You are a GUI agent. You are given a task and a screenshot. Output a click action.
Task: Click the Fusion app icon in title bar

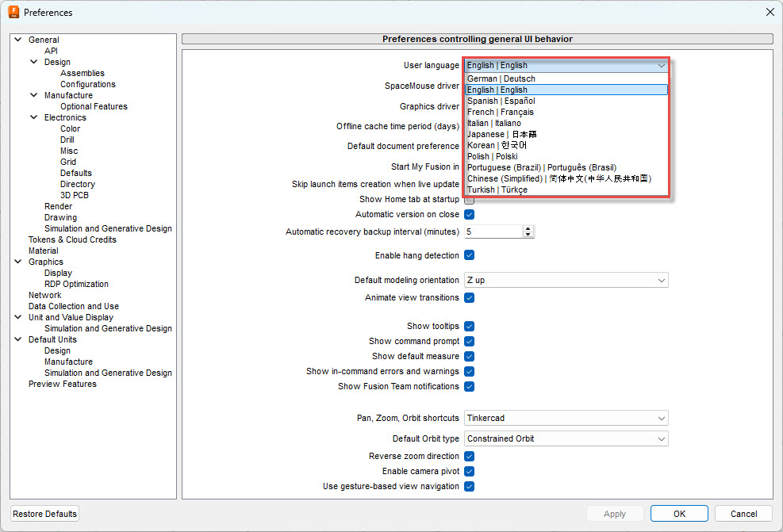(x=13, y=12)
